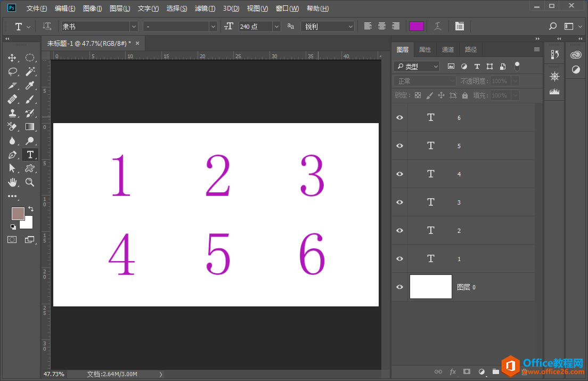The width and height of the screenshot is (588, 381).
Task: Center align the text
Action: tap(382, 26)
